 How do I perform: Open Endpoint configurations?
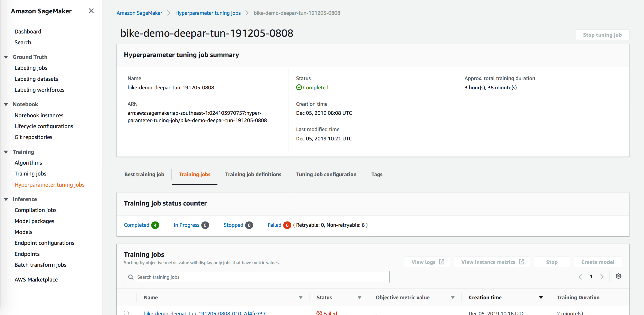tap(44, 243)
